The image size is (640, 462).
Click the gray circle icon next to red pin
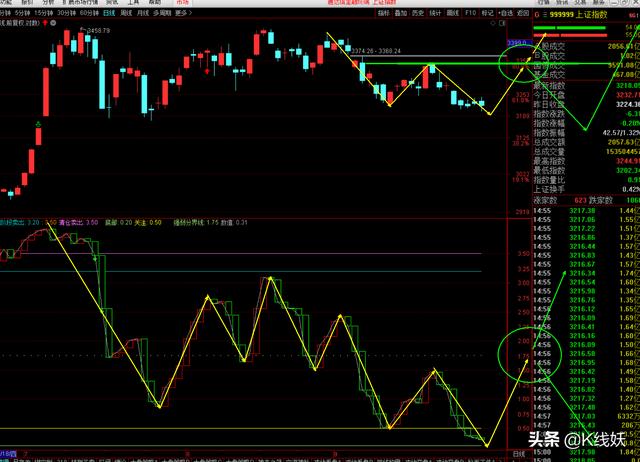click(53, 23)
